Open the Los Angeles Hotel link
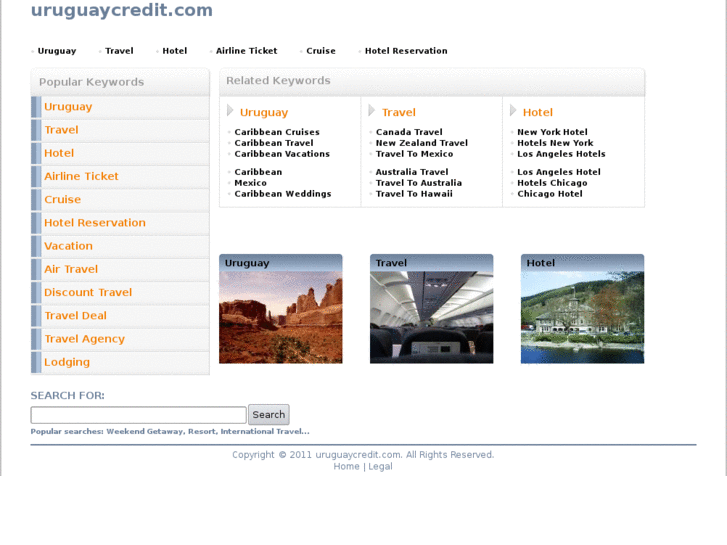 [559, 172]
